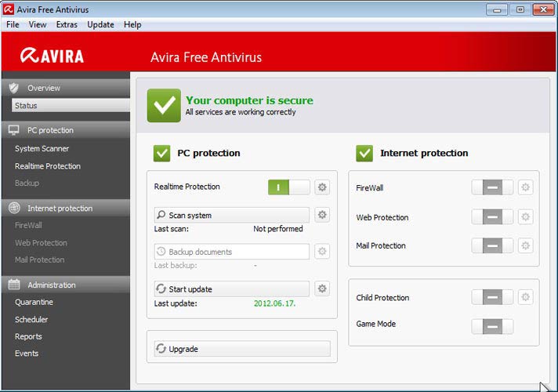558x392 pixels.
Task: Open Mail Protection gear settings
Action: click(x=525, y=246)
